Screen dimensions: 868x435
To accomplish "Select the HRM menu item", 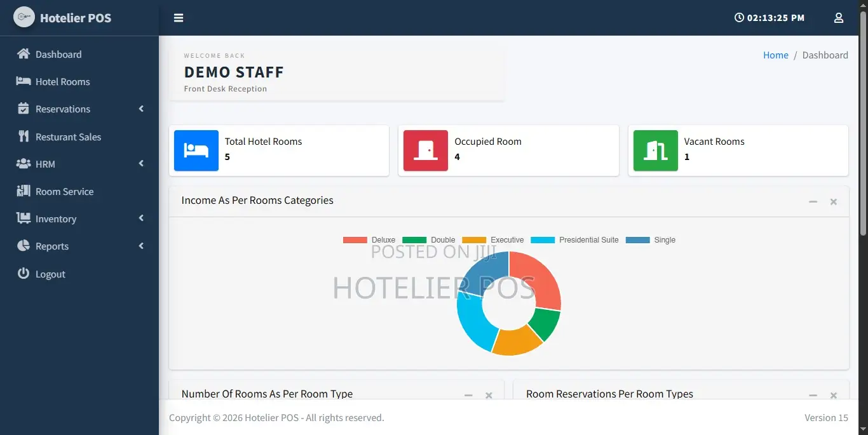I will [x=79, y=164].
